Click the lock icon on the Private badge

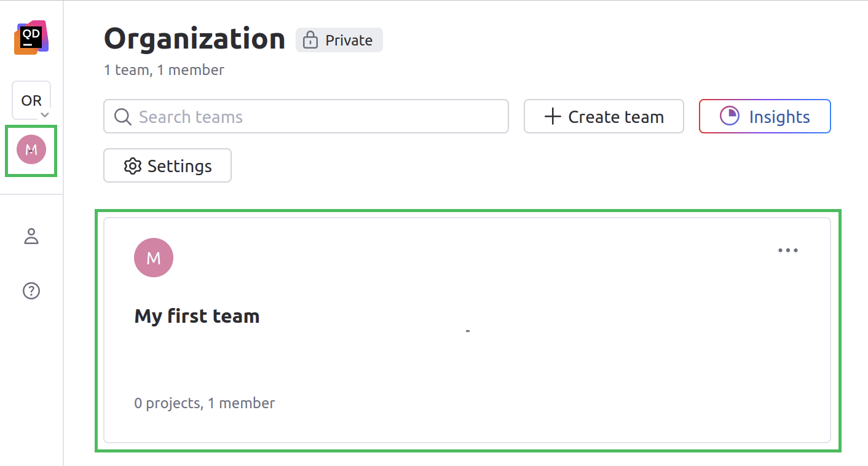(x=310, y=40)
